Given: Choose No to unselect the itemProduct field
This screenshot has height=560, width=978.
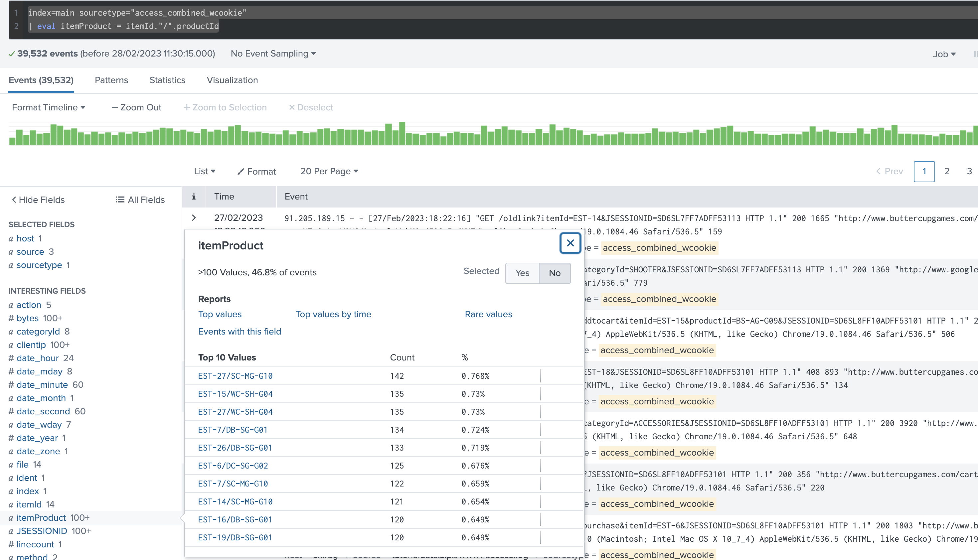Looking at the screenshot, I should click(x=555, y=273).
